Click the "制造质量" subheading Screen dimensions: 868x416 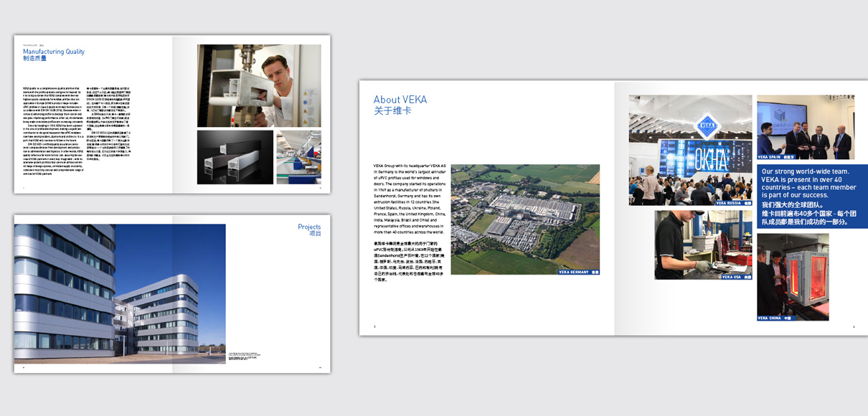[x=34, y=59]
